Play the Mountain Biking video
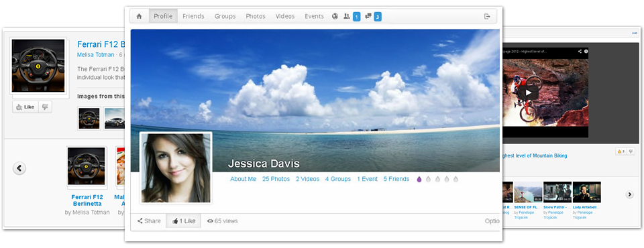644x248 pixels. point(528,92)
